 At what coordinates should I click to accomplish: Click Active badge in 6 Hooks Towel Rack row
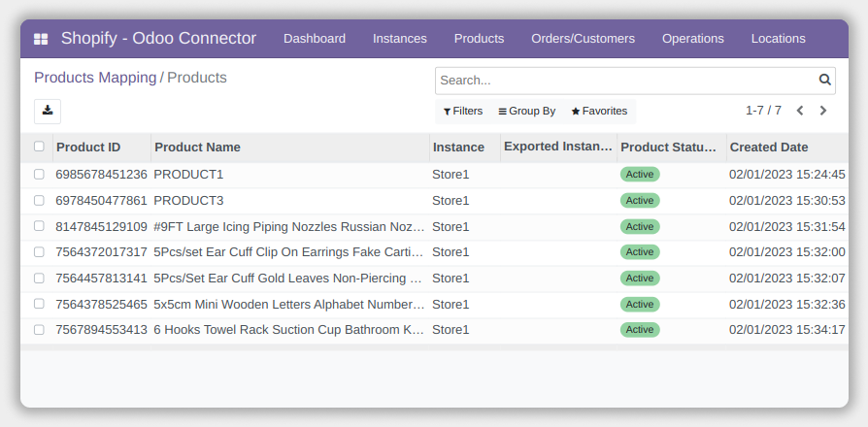[640, 330]
